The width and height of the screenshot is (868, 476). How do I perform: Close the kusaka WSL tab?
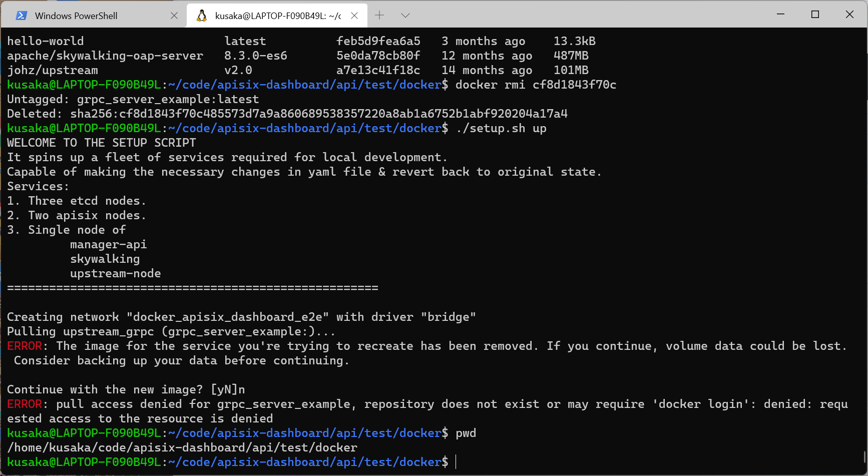(354, 16)
